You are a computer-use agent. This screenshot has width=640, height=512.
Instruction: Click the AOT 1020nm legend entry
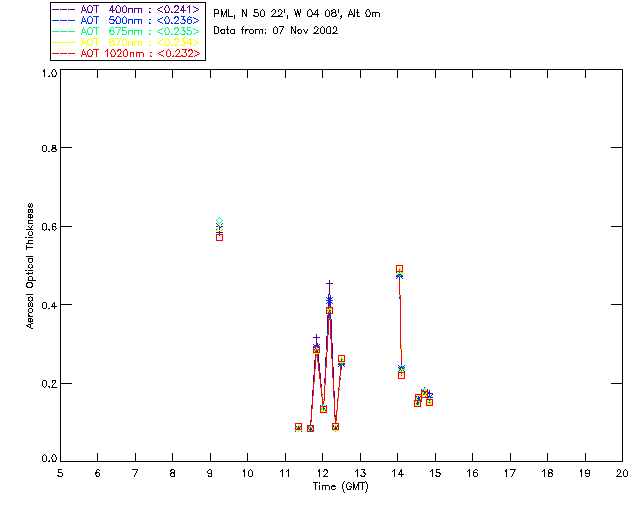(126, 53)
